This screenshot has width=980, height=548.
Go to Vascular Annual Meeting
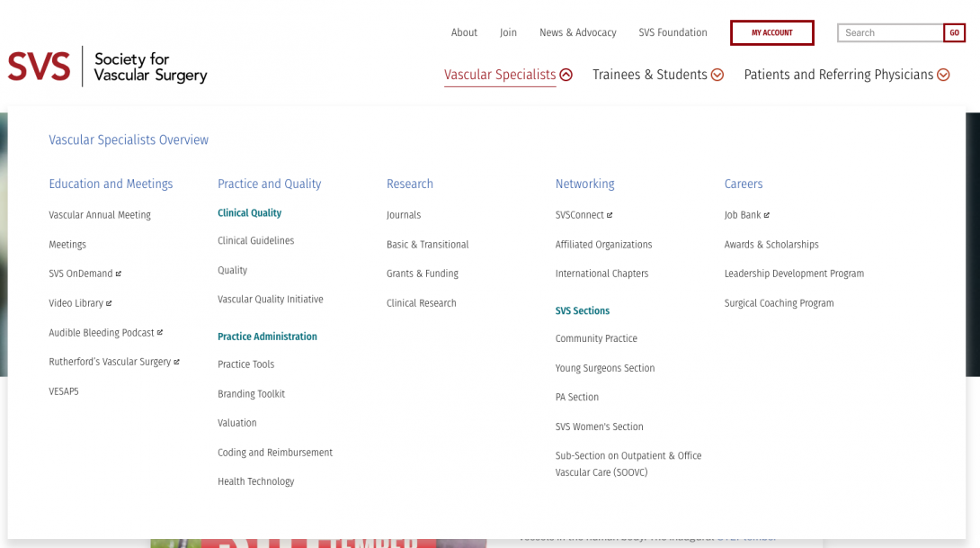click(100, 215)
